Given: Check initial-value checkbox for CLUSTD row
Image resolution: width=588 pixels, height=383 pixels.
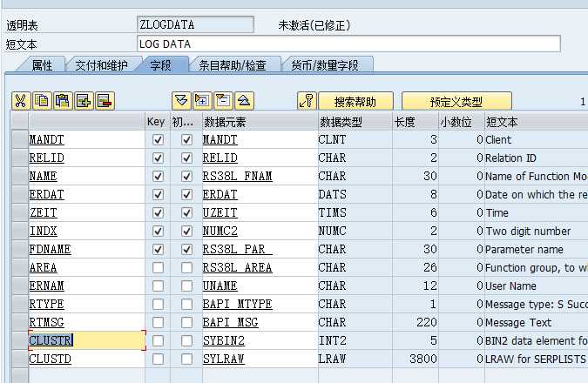Looking at the screenshot, I should point(186,359).
